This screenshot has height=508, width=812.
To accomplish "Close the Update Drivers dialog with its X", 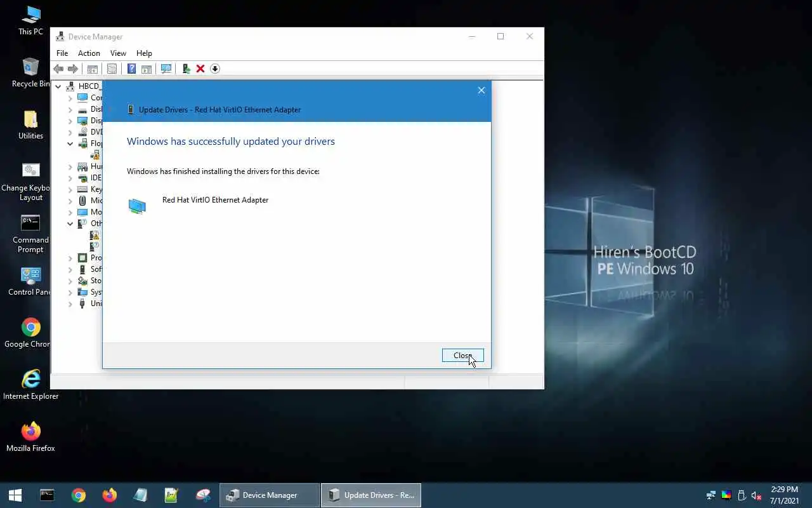I will pos(481,90).
